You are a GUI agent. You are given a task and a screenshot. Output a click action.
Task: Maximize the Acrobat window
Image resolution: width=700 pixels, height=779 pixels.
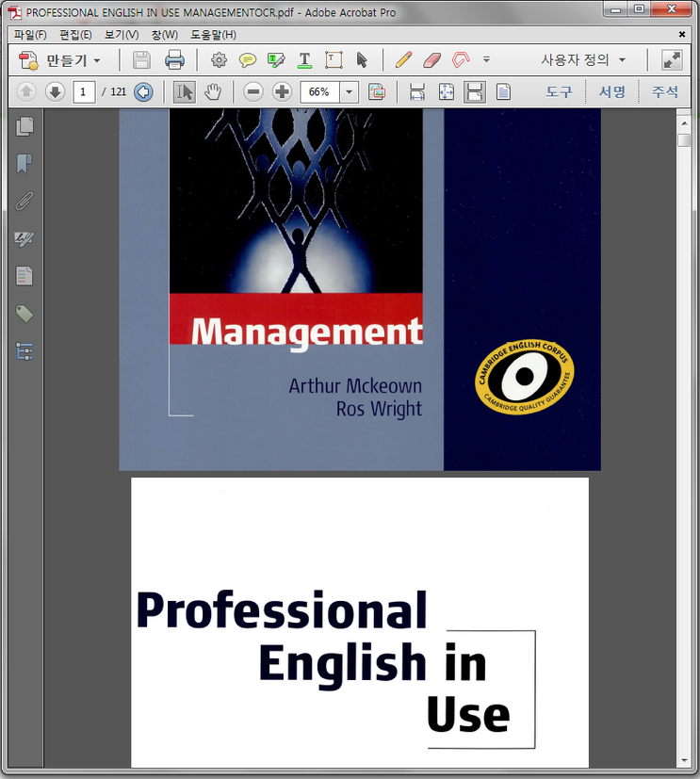point(640,8)
